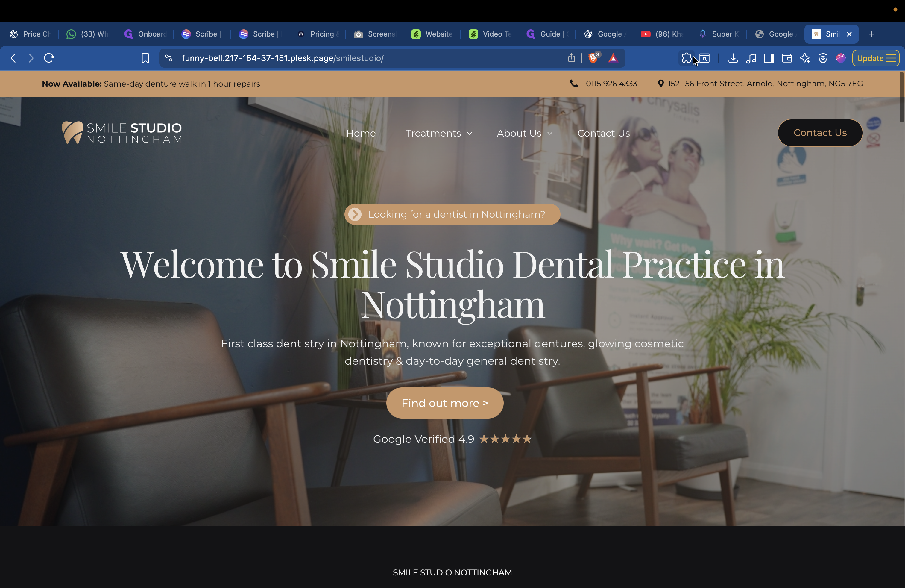
Task: Click the Find out more button
Action: 444,403
